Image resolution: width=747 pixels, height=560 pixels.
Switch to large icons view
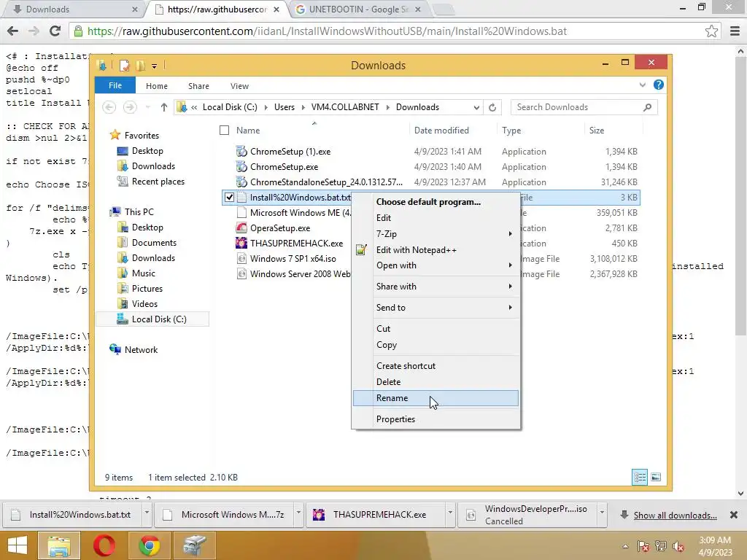(656, 477)
